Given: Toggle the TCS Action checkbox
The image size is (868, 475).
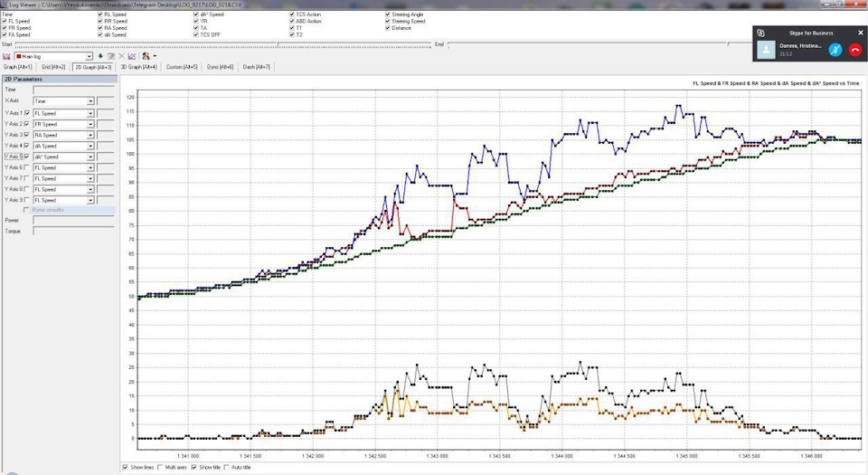Looking at the screenshot, I should click(x=292, y=14).
